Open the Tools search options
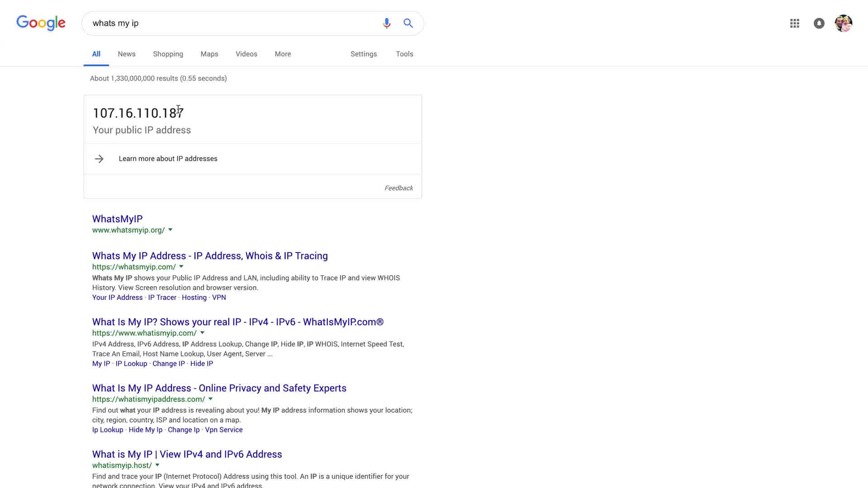868x488 pixels. tap(404, 54)
